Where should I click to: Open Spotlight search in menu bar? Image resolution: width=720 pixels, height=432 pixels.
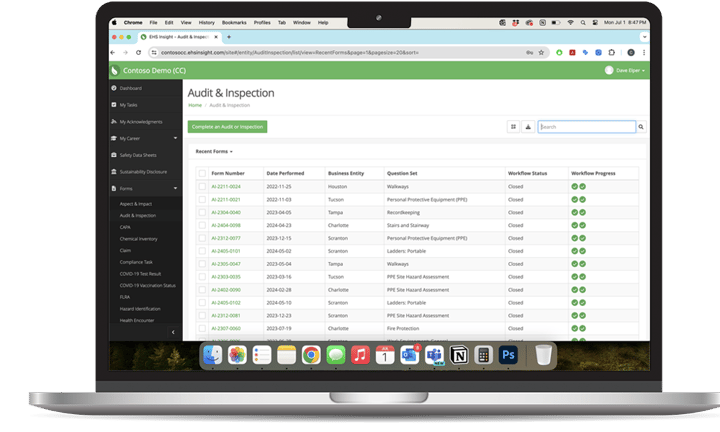583,22
